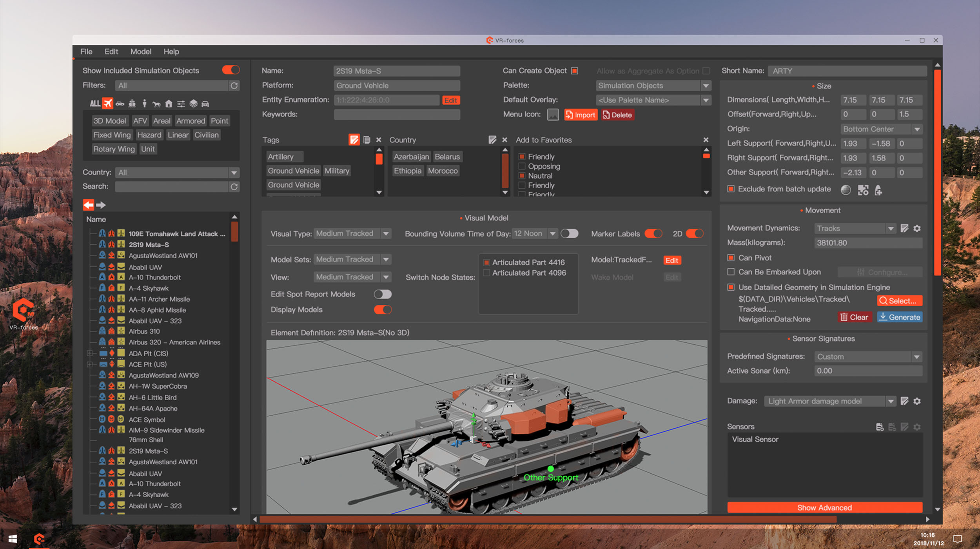Select the house filter icon
980x549 pixels.
click(x=169, y=104)
